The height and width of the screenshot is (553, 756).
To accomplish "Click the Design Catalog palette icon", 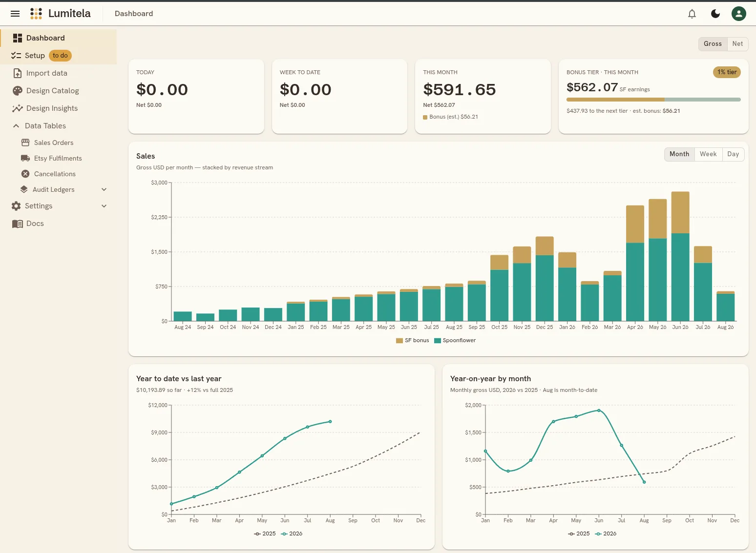I will point(18,91).
